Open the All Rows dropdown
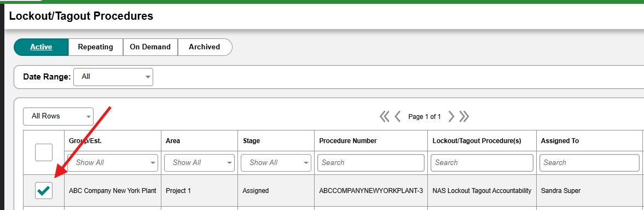Screen dimensions: 644x210 59,117
